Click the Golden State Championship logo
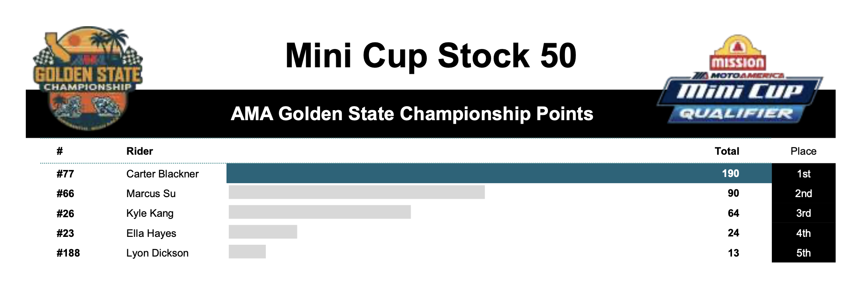The image size is (868, 295). coord(88,79)
